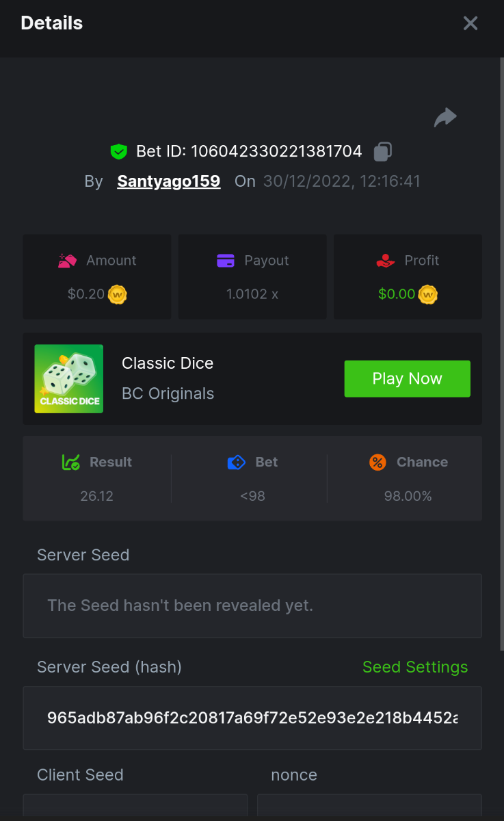
Task: Open Santyago159 user profile
Action: tap(169, 181)
